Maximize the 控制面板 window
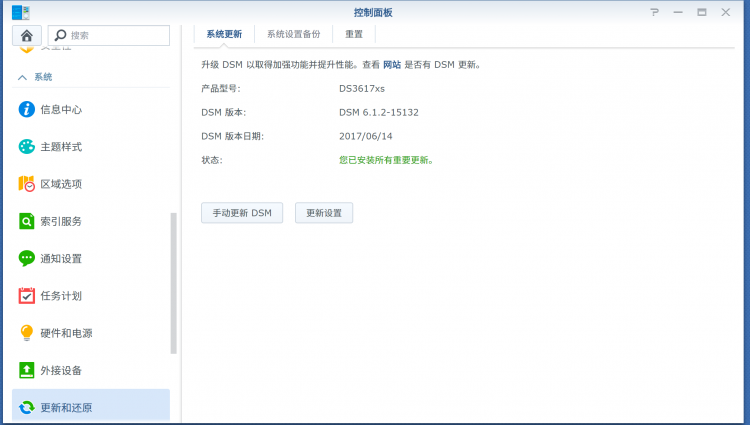Screen dimensions: 750x425 (x=702, y=12)
